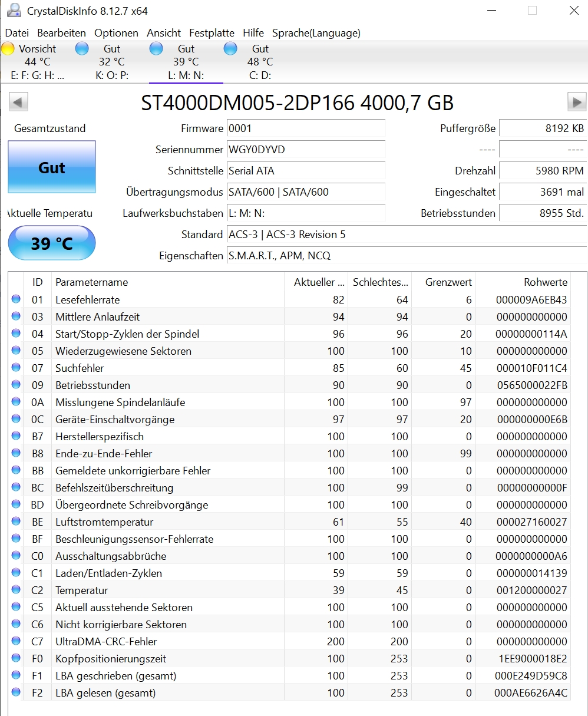Open the Datei menu
The height and width of the screenshot is (716, 588).
[16, 33]
